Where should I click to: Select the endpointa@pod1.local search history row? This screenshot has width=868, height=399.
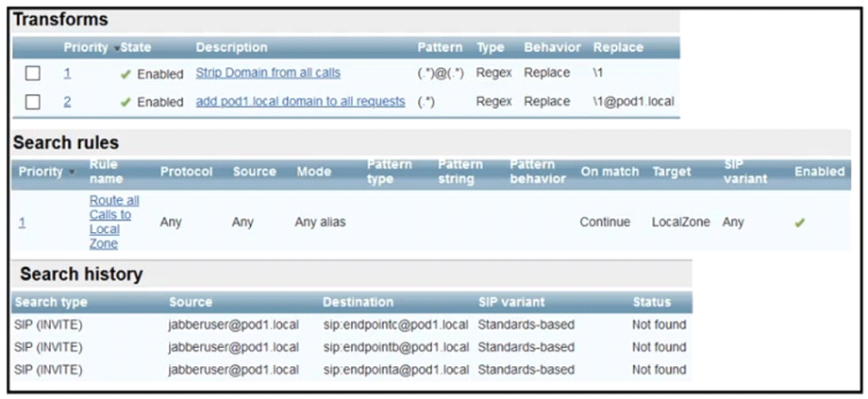(351, 370)
